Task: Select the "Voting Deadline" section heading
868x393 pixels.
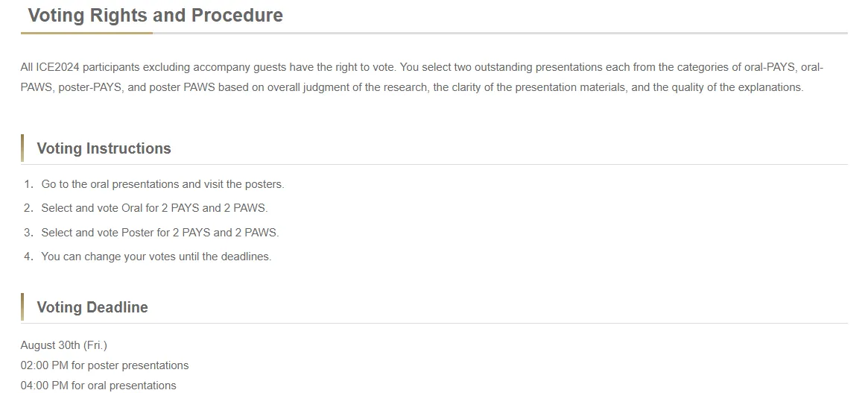Action: pyautogui.click(x=92, y=307)
